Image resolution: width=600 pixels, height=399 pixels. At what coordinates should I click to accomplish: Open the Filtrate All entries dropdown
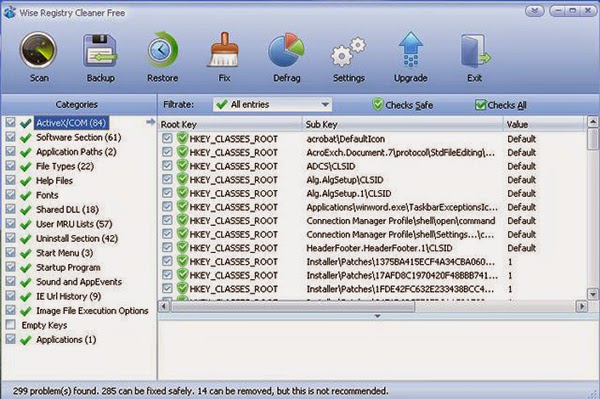(272, 104)
